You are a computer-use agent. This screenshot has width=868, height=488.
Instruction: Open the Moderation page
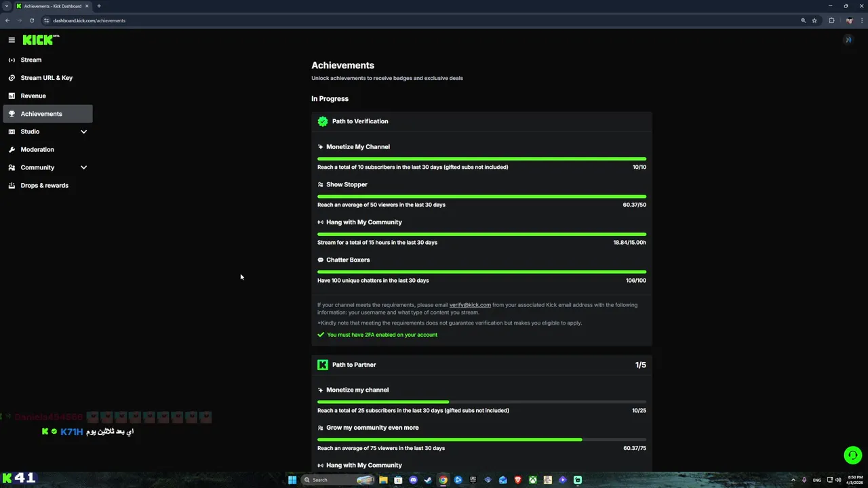(47, 150)
